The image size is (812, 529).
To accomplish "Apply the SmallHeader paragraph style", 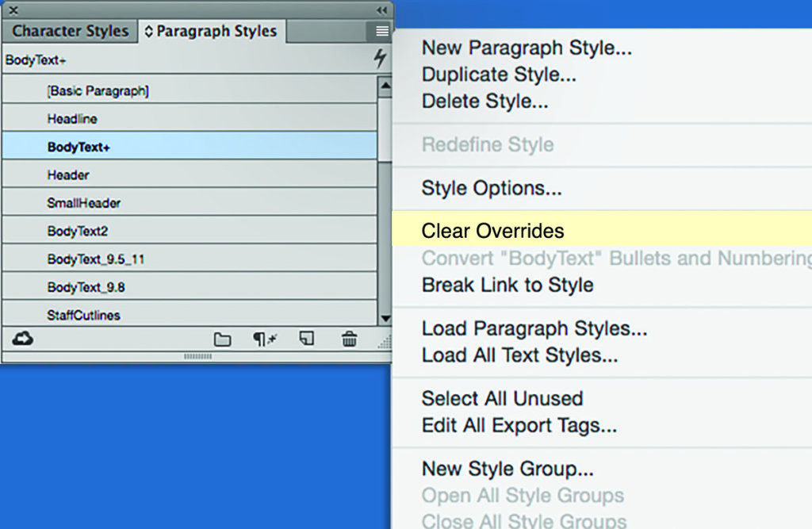I will tap(190, 202).
